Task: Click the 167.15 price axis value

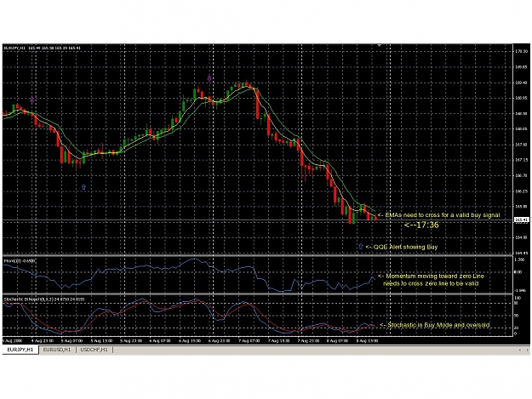Action: click(521, 160)
